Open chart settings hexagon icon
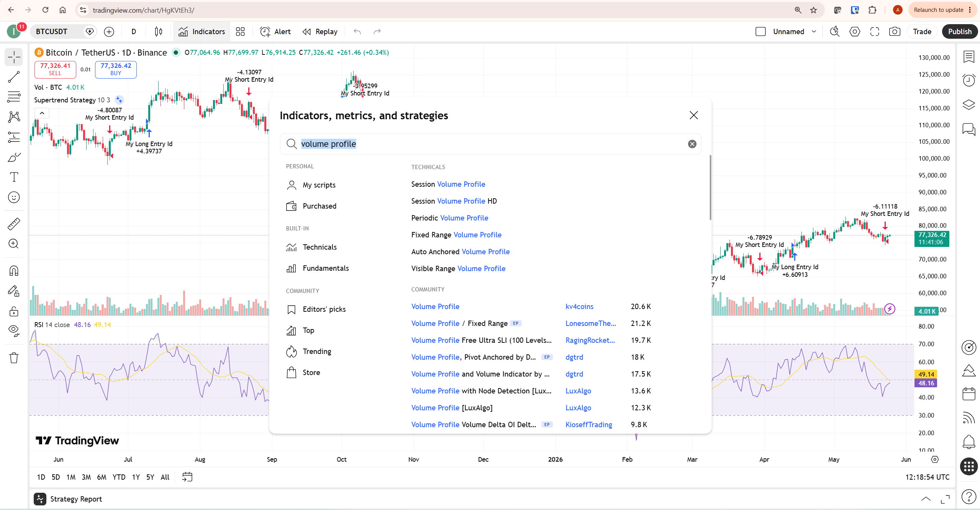980x510 pixels. pos(855,32)
